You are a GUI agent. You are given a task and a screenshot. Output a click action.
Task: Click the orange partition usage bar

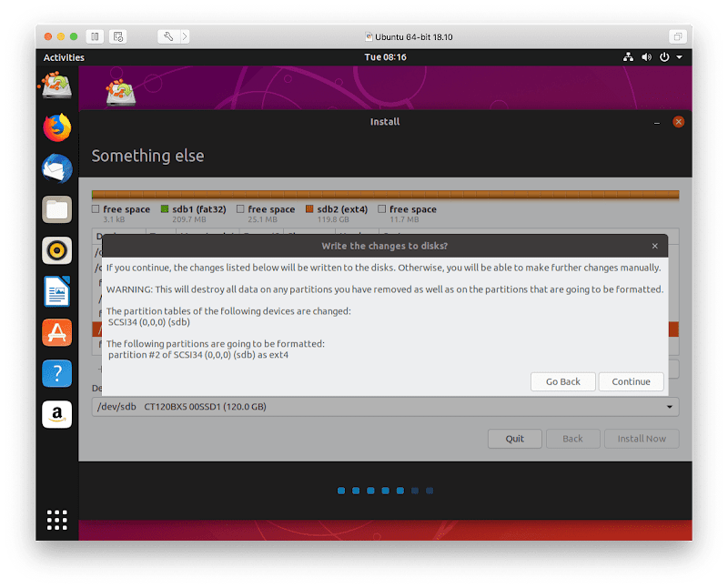[385, 194]
